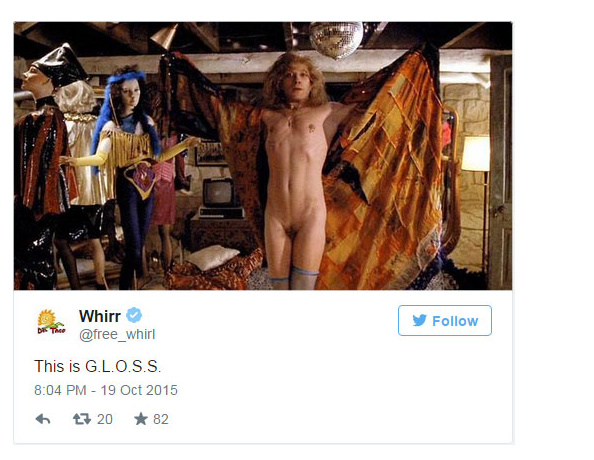Click the Twitter bird icon in the Follow button
The width and height of the screenshot is (594, 460).
coord(419,321)
